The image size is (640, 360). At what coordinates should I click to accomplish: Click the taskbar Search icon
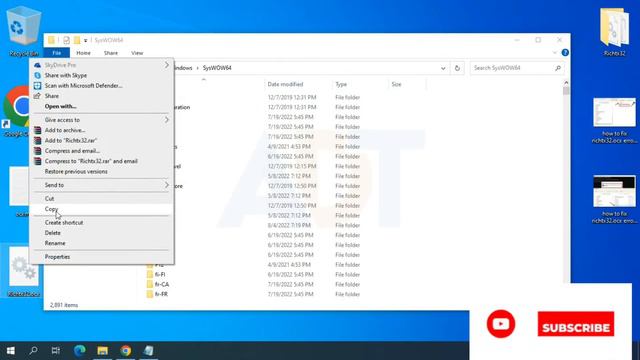tap(33, 351)
